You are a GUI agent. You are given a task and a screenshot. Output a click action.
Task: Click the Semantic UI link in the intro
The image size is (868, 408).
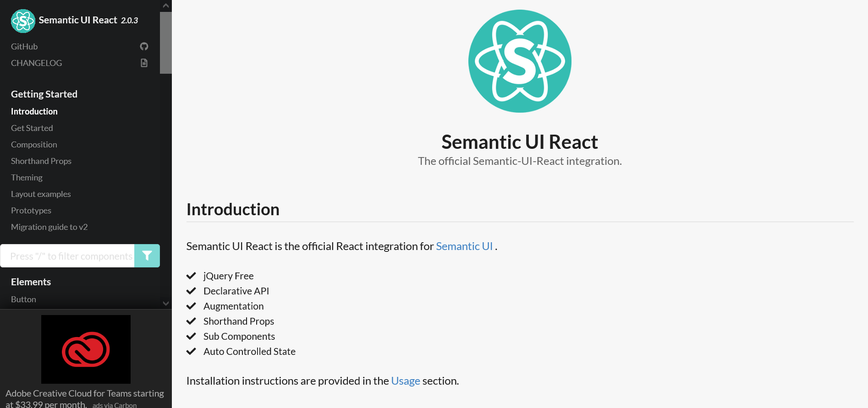click(x=464, y=246)
